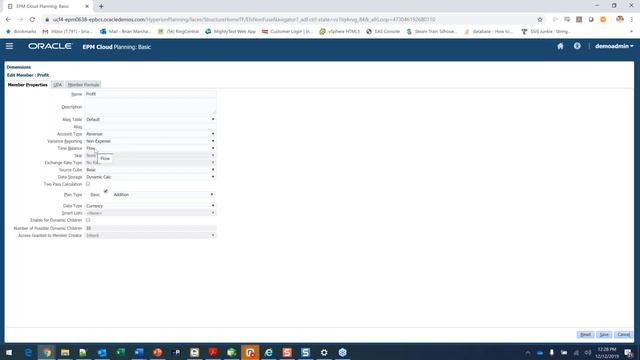The image size is (640, 360).
Task: Reload the browser page
Action: click(x=32, y=20)
